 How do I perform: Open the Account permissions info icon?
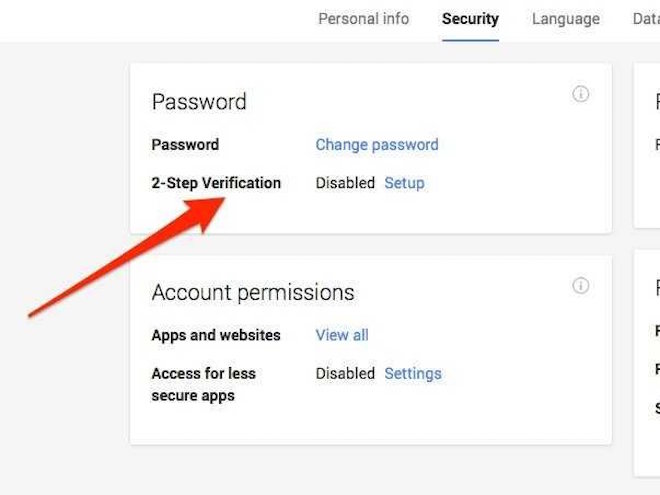click(x=580, y=285)
